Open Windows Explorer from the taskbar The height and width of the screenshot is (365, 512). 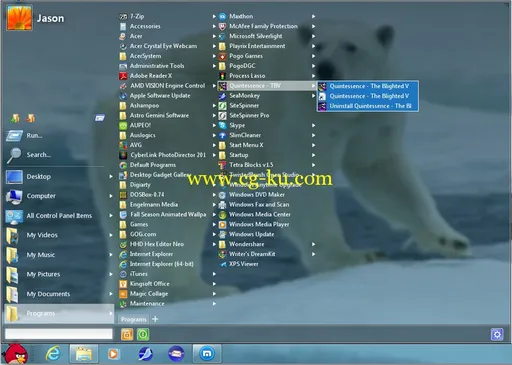tap(84, 354)
